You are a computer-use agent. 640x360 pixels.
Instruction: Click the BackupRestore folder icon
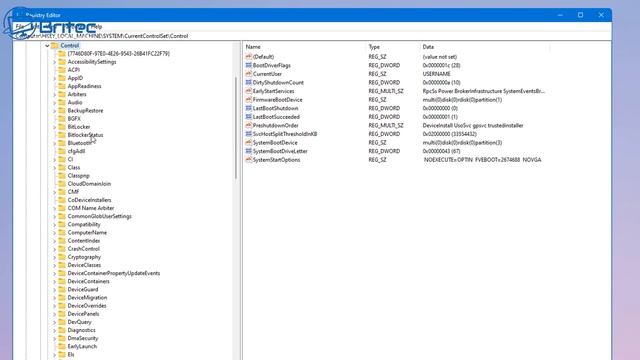click(62, 111)
